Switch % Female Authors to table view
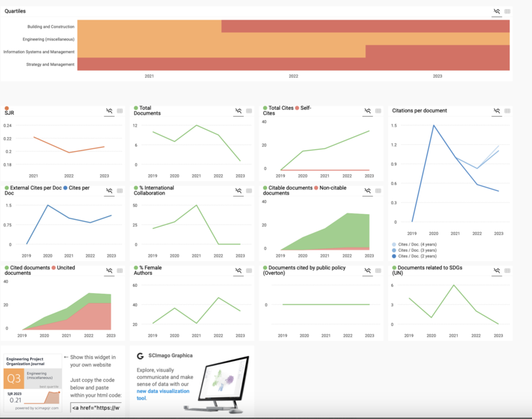The height and width of the screenshot is (419, 532). click(248, 271)
